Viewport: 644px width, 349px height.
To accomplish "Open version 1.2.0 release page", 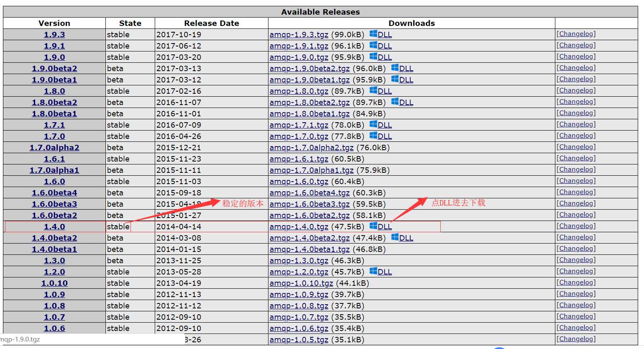I will [54, 272].
